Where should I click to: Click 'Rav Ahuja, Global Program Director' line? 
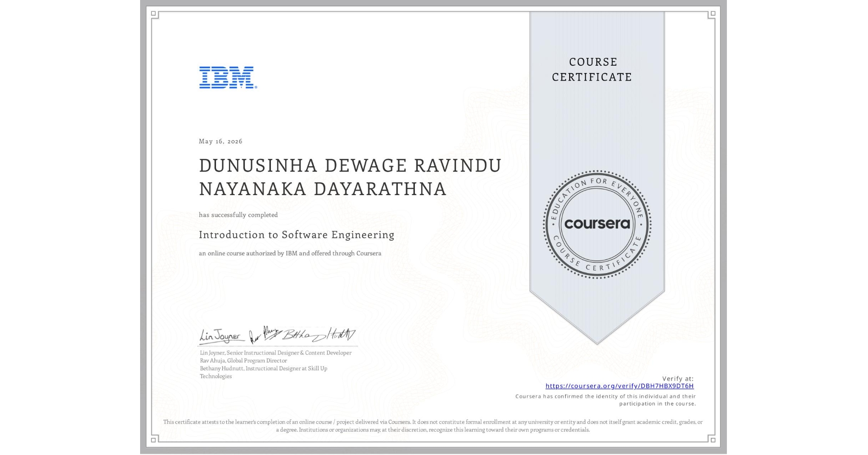click(243, 361)
